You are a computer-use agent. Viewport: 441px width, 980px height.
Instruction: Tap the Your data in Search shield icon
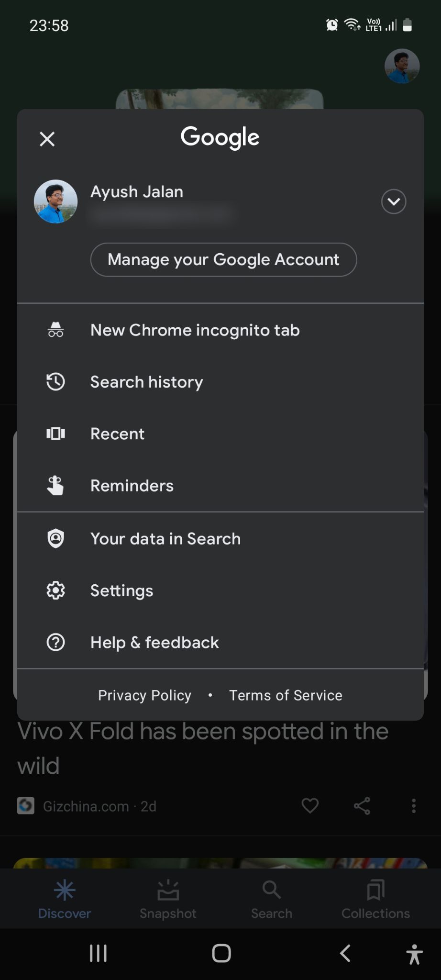(x=55, y=538)
